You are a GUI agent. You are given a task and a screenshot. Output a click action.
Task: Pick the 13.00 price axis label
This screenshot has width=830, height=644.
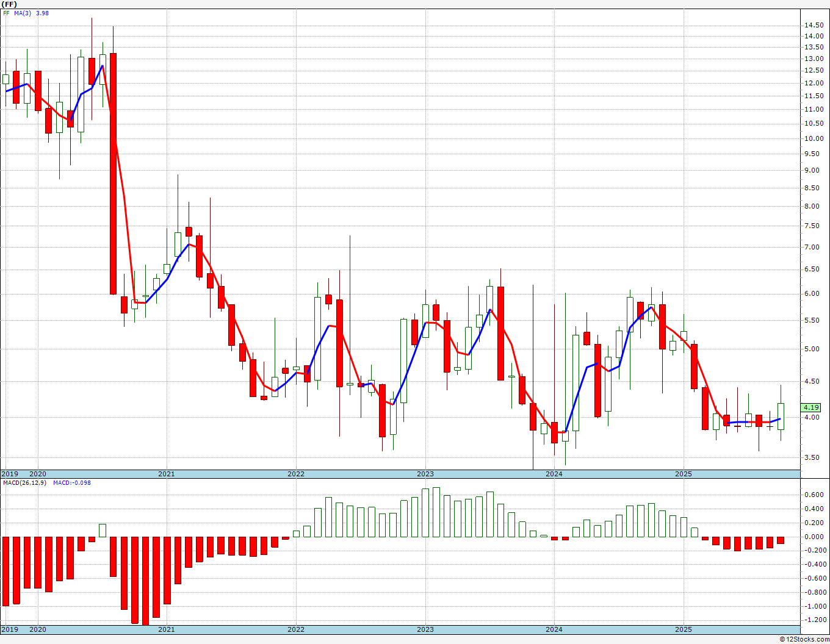point(813,59)
